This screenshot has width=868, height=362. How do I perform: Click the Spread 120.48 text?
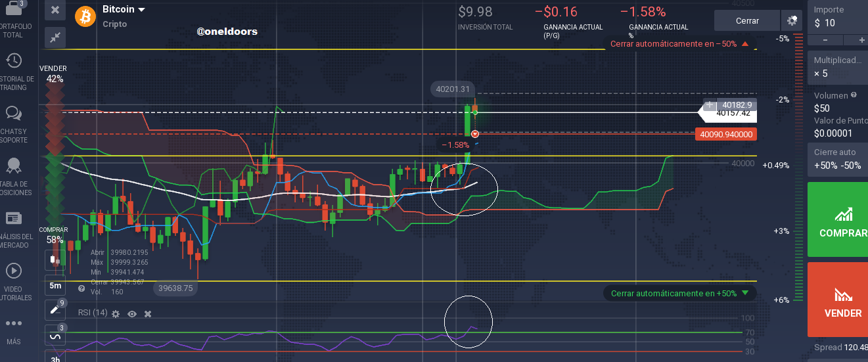click(840, 347)
